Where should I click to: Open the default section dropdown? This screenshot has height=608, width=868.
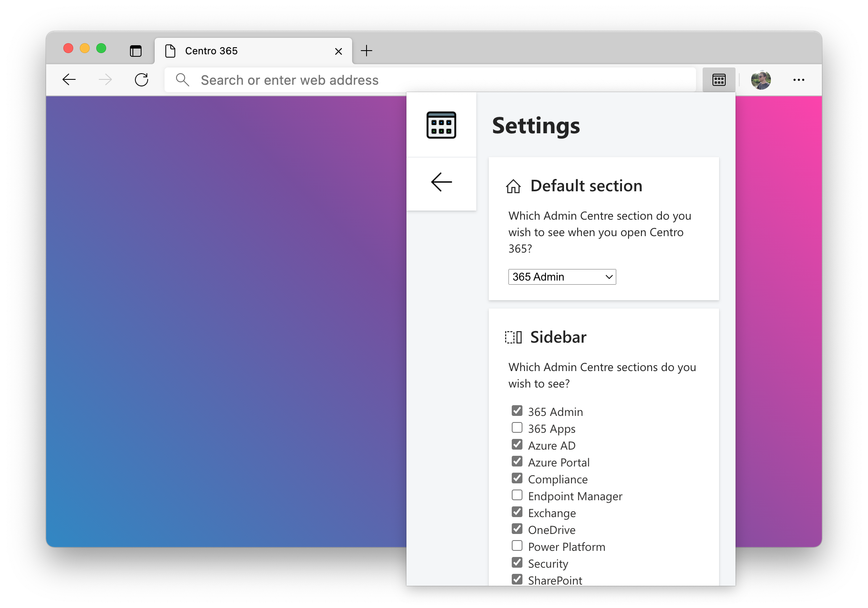pyautogui.click(x=562, y=277)
